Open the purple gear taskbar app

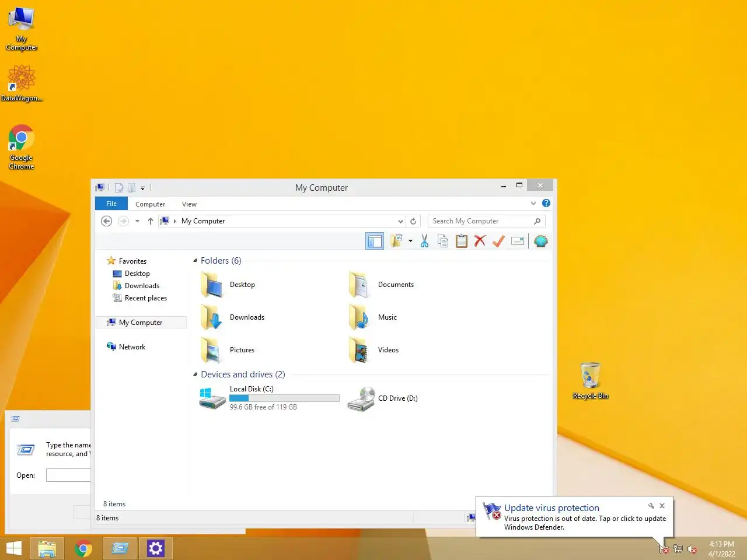[156, 548]
